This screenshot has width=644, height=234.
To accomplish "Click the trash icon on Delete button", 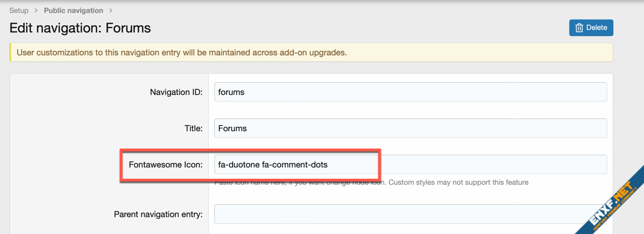I will click(x=579, y=28).
